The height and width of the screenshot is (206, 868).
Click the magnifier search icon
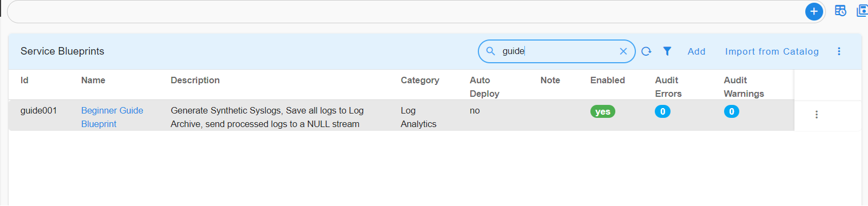pos(490,51)
